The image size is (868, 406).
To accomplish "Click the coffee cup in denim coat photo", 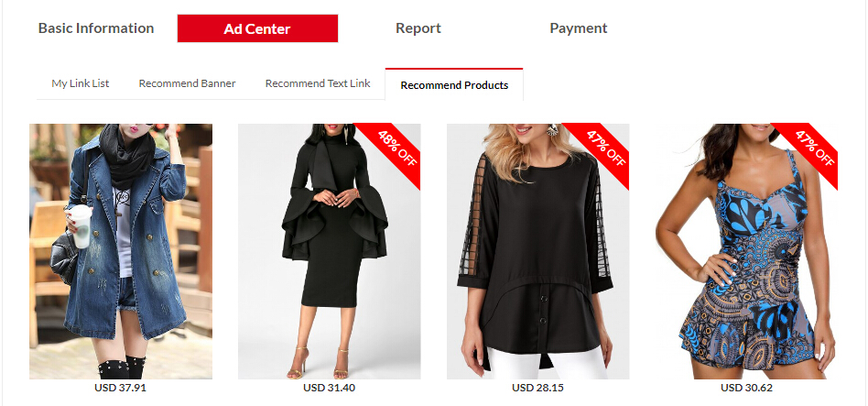I will 81,226.
